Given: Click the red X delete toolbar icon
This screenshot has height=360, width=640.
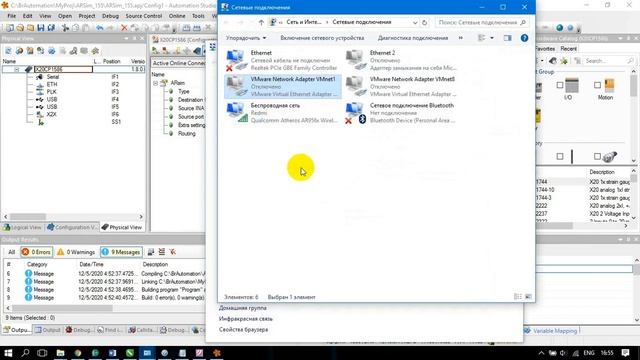Looking at the screenshot, I should pyautogui.click(x=124, y=28).
